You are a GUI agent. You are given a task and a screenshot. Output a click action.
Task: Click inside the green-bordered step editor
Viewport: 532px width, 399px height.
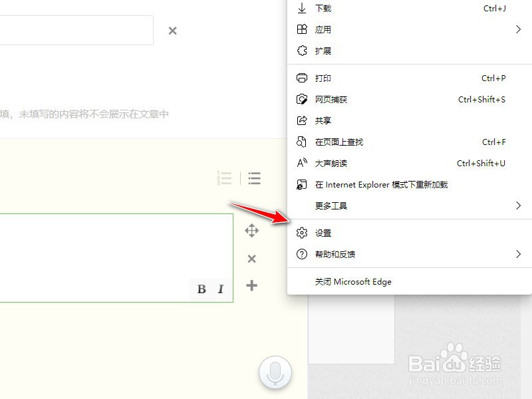(x=116, y=258)
